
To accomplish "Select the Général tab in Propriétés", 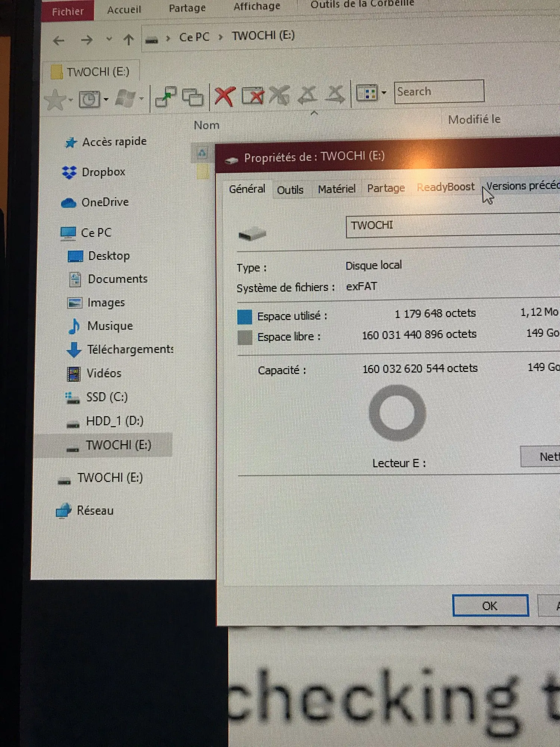I will point(247,189).
